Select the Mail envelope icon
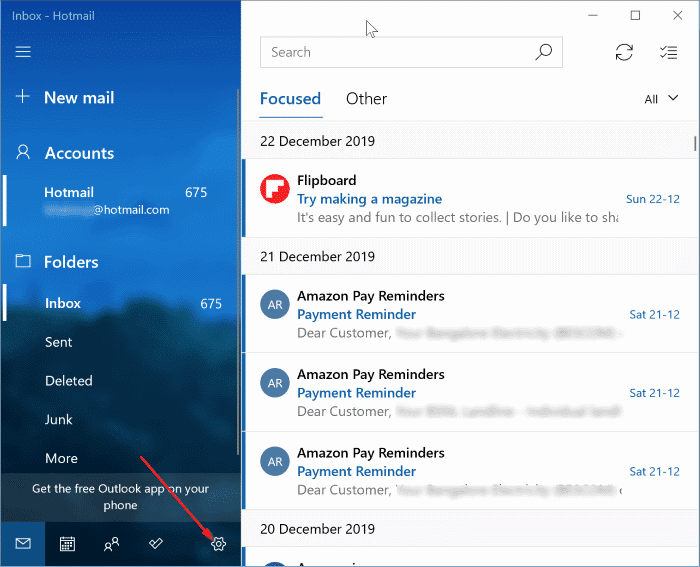Screen dimensions: 700x567 click(23, 544)
